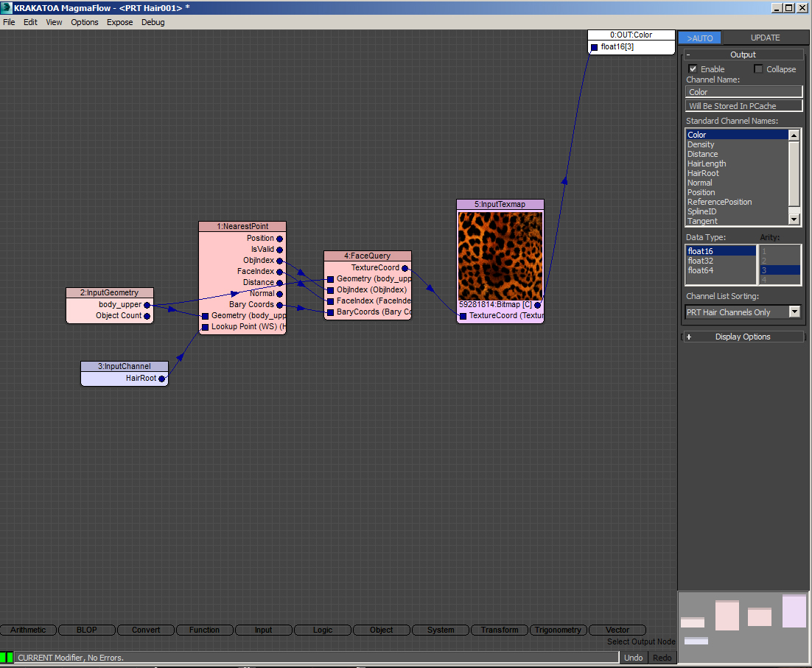Select HairLength in Standard Channel Names list
The image size is (812, 668).
(707, 164)
